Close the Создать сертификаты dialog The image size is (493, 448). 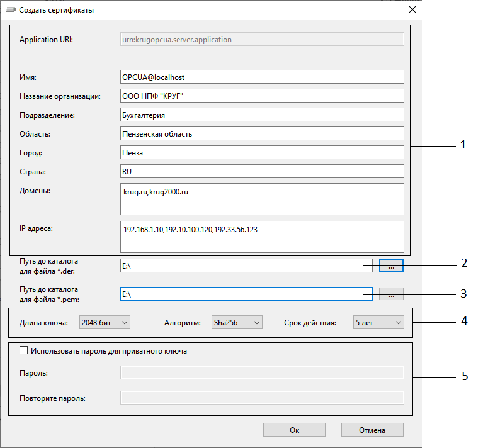tap(412, 10)
